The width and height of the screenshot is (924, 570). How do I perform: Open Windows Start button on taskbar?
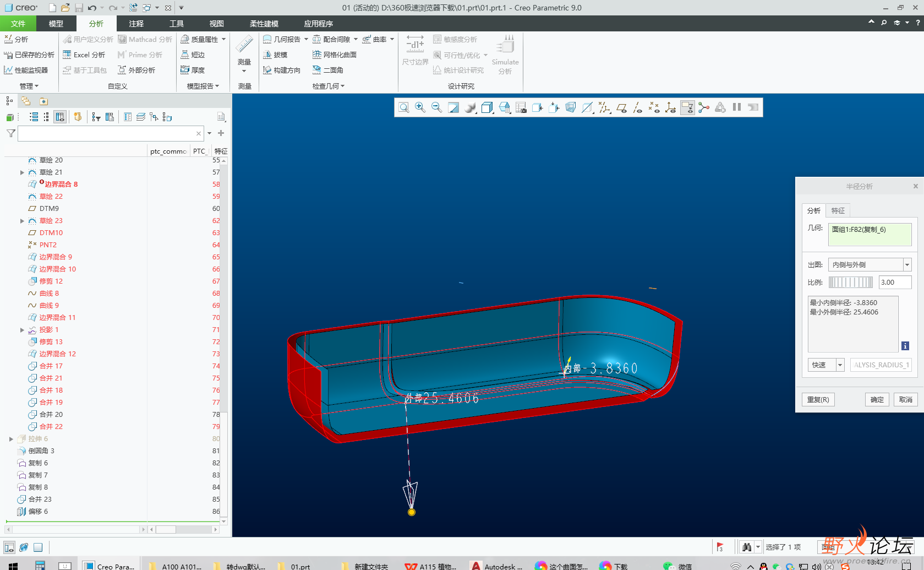(13, 565)
